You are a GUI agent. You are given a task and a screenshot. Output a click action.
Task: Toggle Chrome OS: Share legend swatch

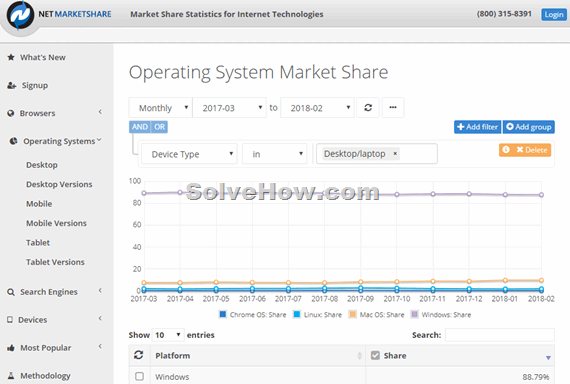click(x=223, y=314)
